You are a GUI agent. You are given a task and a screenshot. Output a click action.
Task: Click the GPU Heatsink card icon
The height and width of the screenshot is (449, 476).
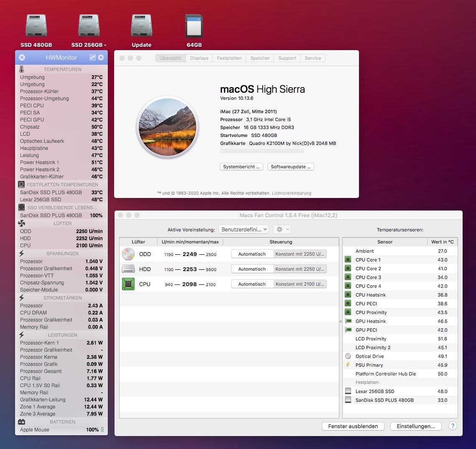[348, 321]
